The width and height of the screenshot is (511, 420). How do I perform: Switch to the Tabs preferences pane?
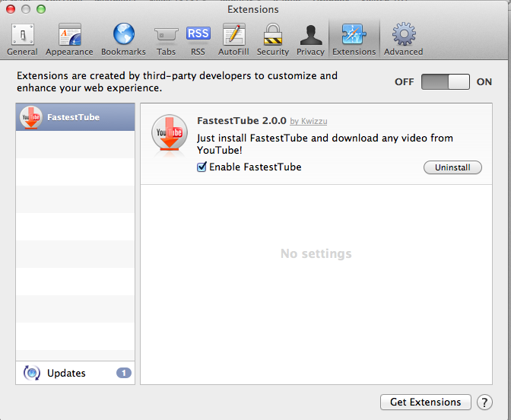click(166, 40)
